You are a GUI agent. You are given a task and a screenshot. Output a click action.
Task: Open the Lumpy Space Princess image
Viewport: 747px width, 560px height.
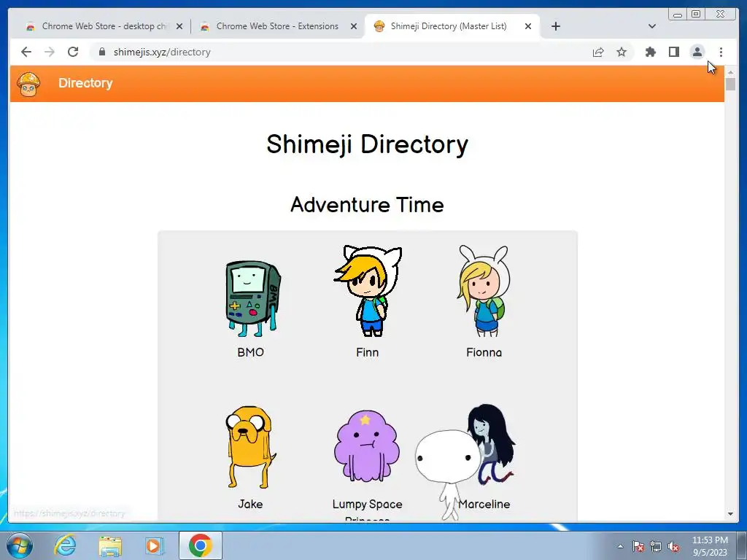pos(367,447)
